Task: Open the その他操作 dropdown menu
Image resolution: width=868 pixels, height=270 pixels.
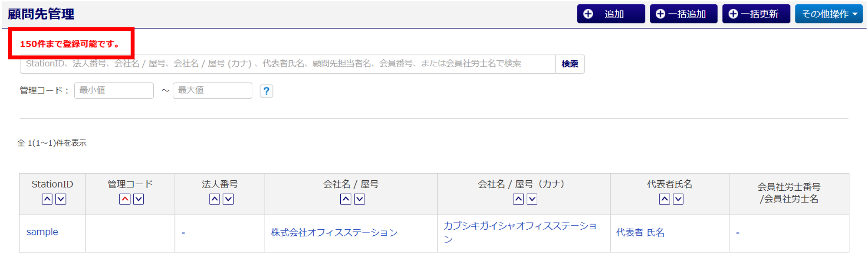Action: point(829,14)
